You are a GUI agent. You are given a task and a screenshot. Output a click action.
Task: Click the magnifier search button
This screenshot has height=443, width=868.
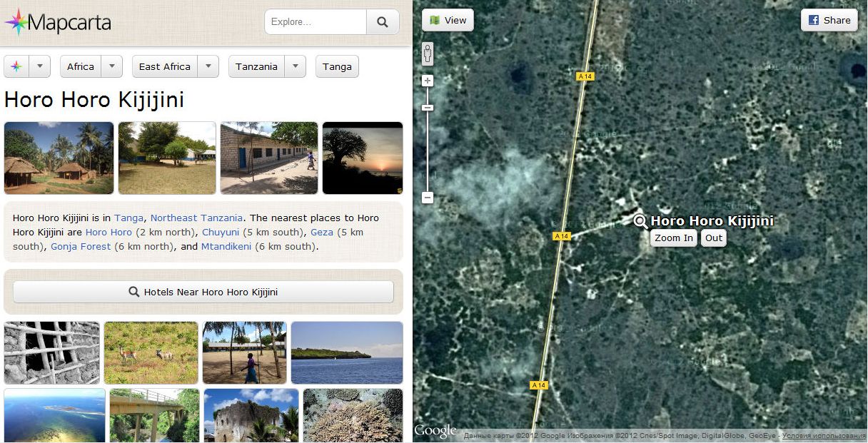[383, 22]
